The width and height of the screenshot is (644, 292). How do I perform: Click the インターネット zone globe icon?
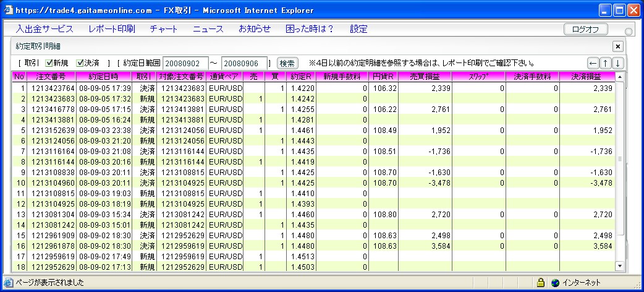[556, 283]
